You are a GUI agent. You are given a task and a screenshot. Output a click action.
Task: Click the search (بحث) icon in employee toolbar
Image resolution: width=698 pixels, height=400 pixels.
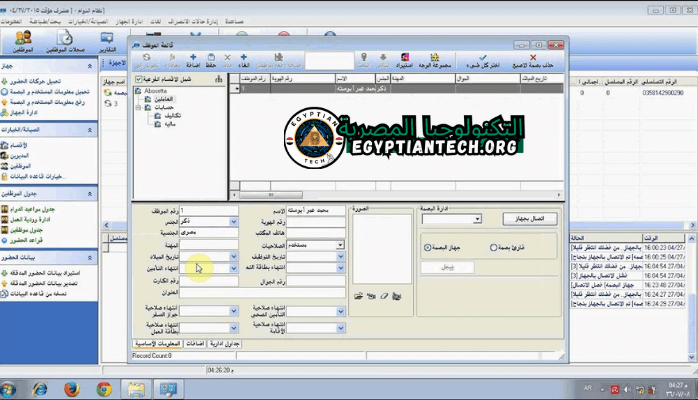pos(364,57)
